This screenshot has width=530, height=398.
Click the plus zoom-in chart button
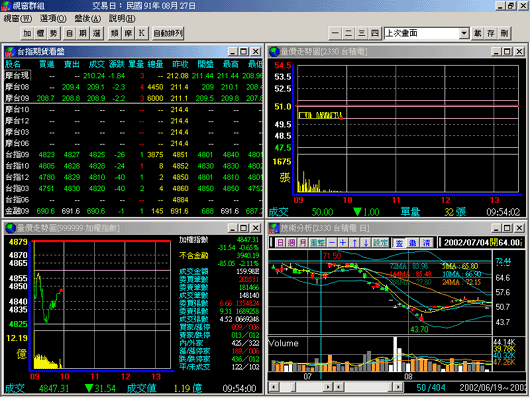click(343, 242)
